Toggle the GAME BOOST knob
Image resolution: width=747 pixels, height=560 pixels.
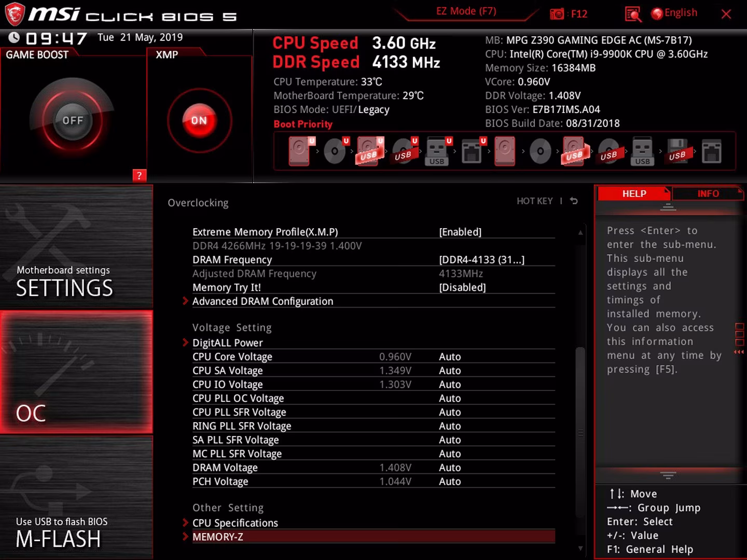73,121
